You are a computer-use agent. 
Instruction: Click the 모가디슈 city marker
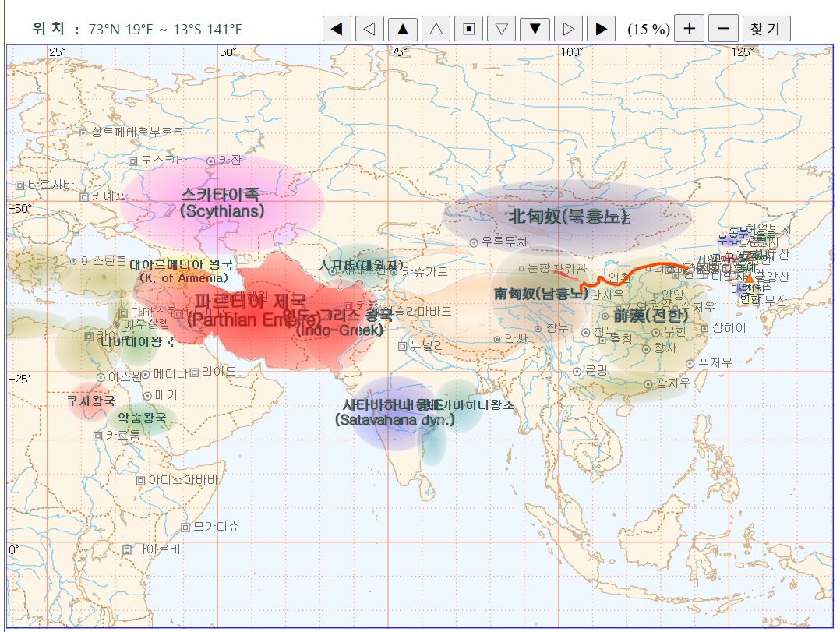tap(185, 528)
